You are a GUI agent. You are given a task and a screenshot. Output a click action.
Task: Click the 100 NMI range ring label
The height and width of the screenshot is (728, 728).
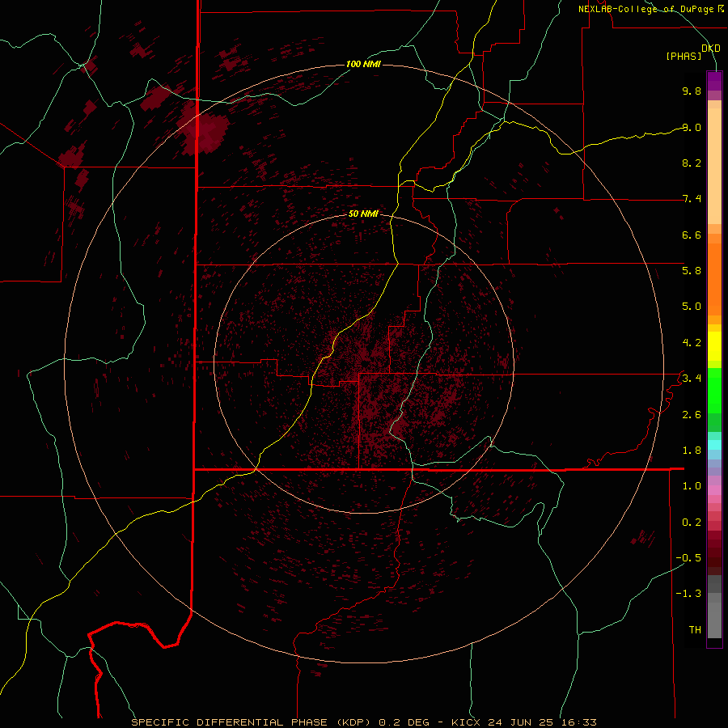363,64
